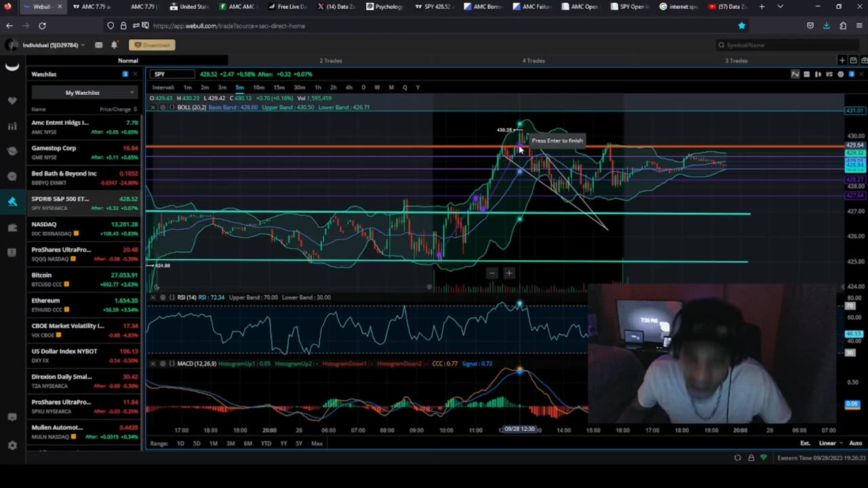
Task: Set range to 1D
Action: tap(180, 443)
